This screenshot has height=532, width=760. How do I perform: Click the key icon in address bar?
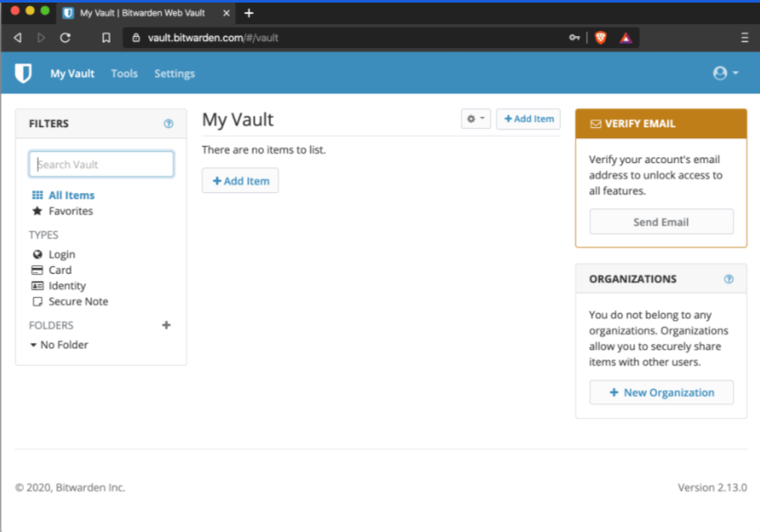574,38
